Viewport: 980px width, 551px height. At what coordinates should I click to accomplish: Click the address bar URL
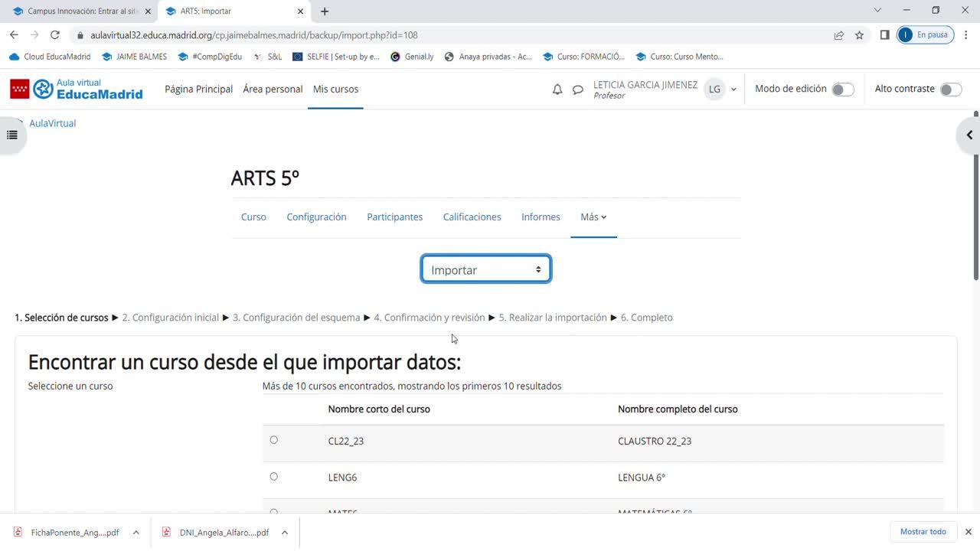254,35
